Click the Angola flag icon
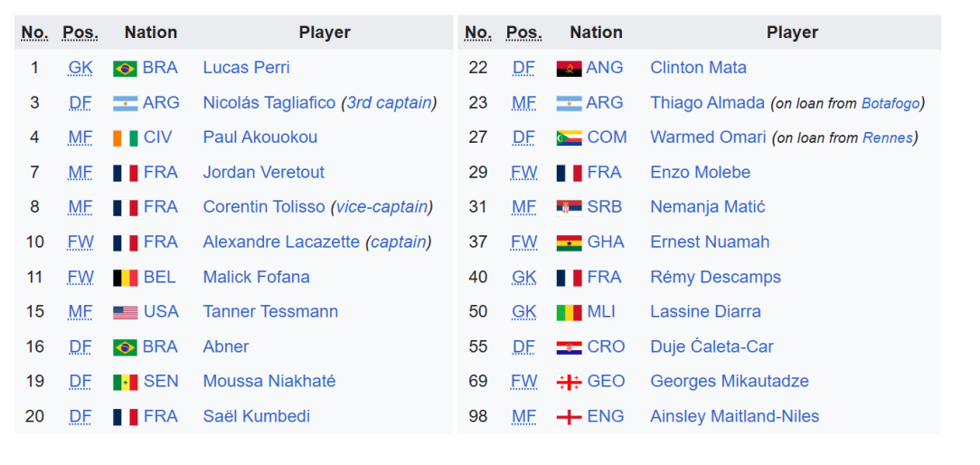The width and height of the screenshot is (980, 465). coord(569,68)
